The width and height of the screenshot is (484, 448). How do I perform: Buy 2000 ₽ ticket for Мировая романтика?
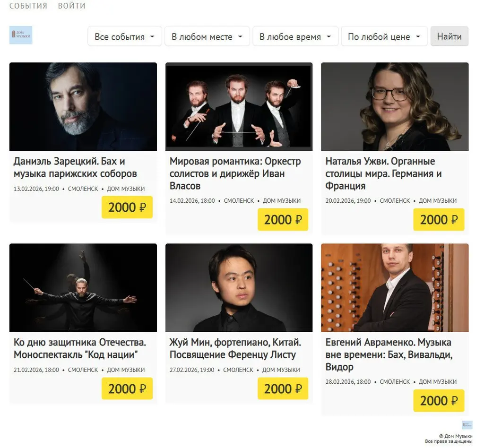click(283, 220)
